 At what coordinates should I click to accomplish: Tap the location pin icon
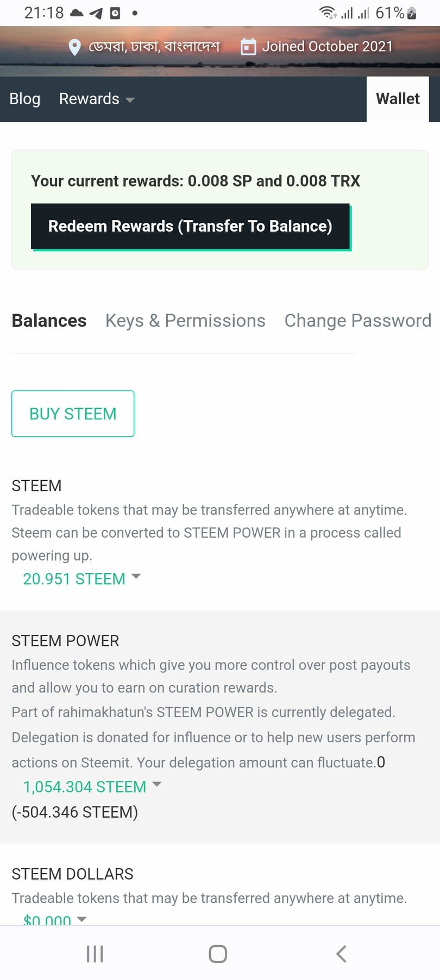point(75,47)
